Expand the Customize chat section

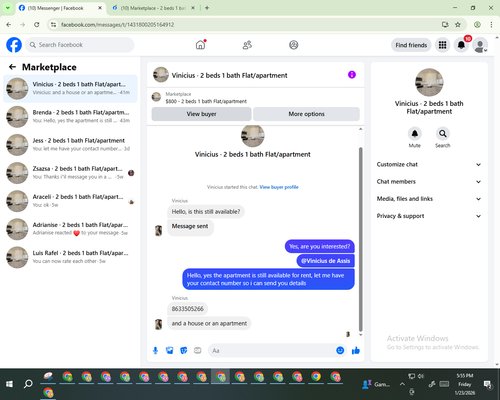(x=429, y=164)
